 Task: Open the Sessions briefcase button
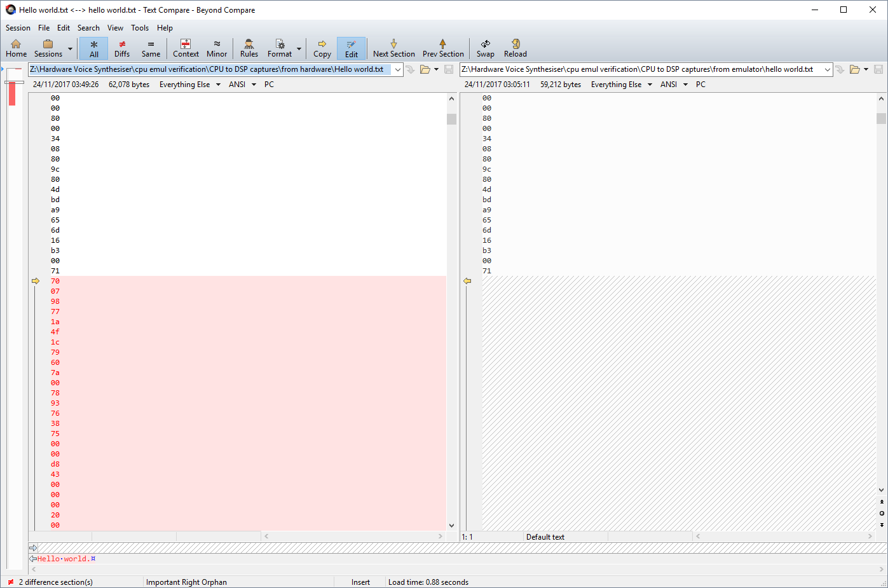point(48,48)
